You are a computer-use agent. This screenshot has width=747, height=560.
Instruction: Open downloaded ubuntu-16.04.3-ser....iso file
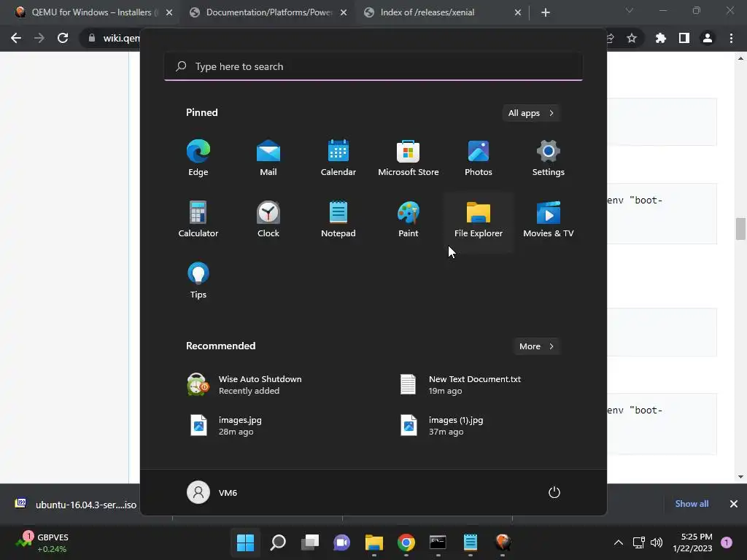75,505
